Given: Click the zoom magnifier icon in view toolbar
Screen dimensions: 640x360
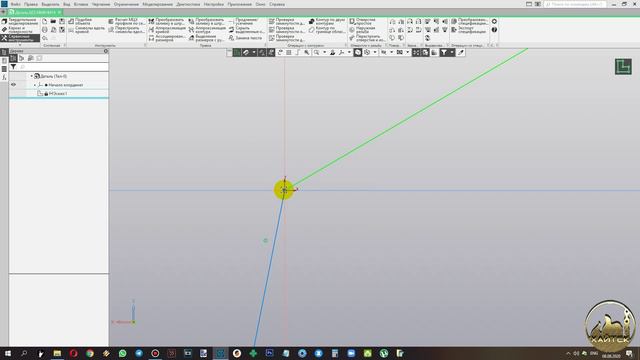Looking at the screenshot, I should tap(316, 52).
